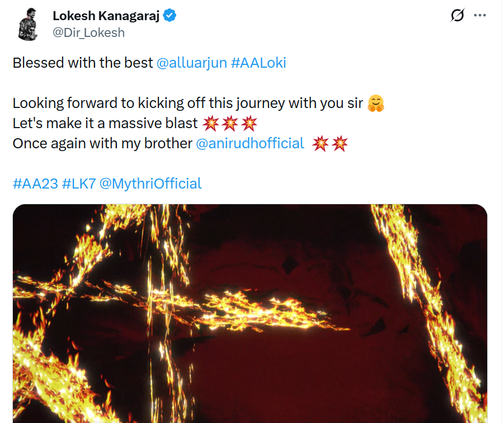Screen dimensions: 504x423
Task: Go to the @anirudhofficial profile mention
Action: (x=250, y=143)
